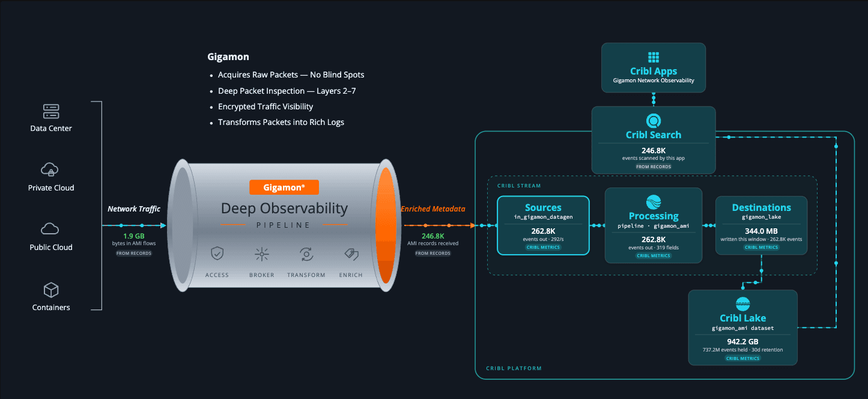This screenshot has height=399, width=868.
Task: Click Gigamon Network Observability subtitle
Action: tap(654, 81)
